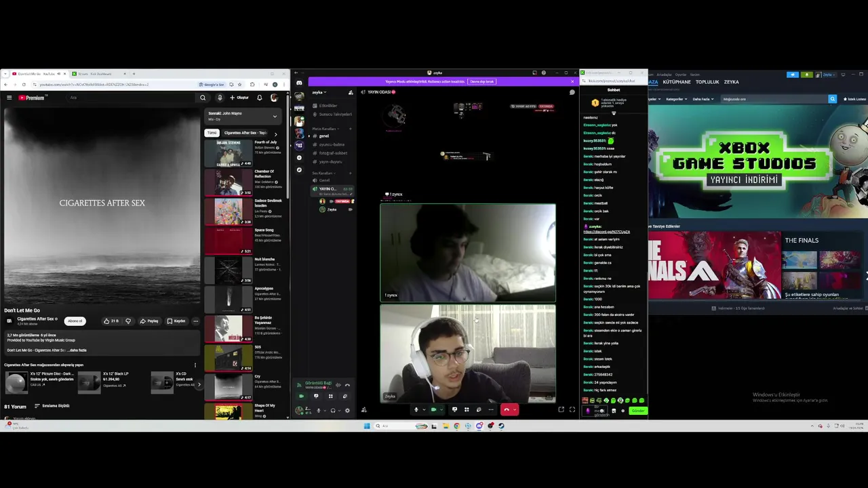Open YouTube notifications bell
The image size is (868, 488).
pyautogui.click(x=259, y=98)
